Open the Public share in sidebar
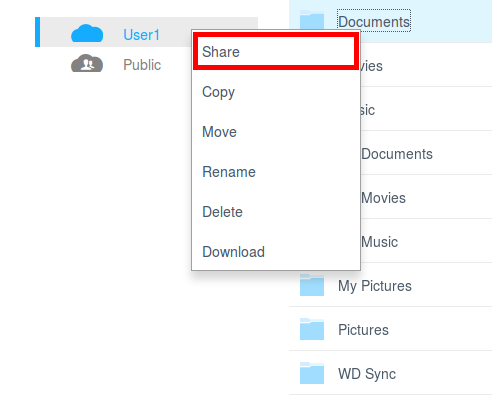Screen dimensions: 492x414 146,64
